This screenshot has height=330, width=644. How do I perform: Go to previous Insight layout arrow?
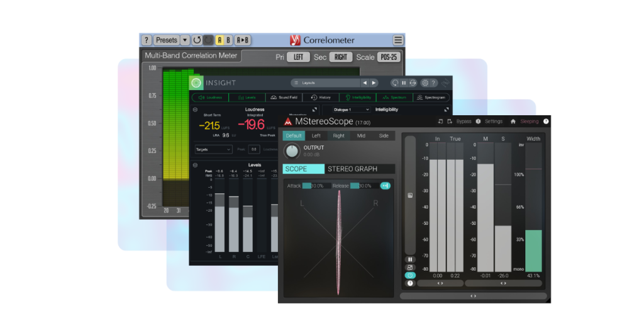[365, 82]
